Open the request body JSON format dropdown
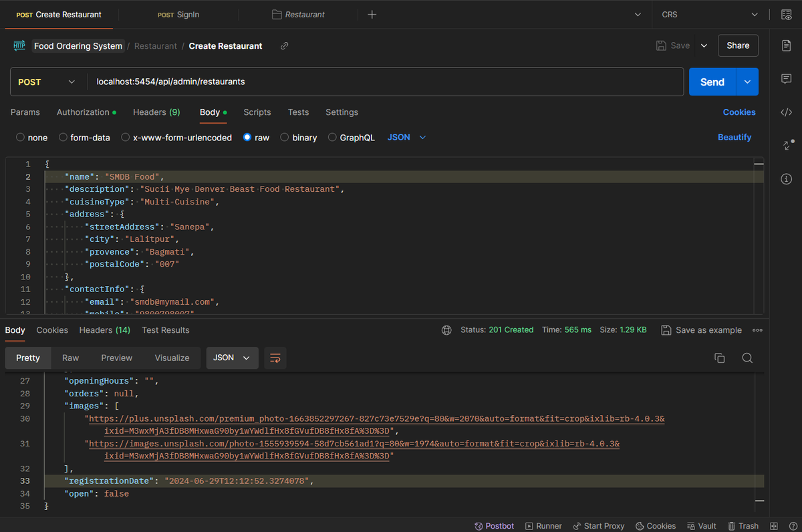This screenshot has width=802, height=532. pyautogui.click(x=407, y=137)
